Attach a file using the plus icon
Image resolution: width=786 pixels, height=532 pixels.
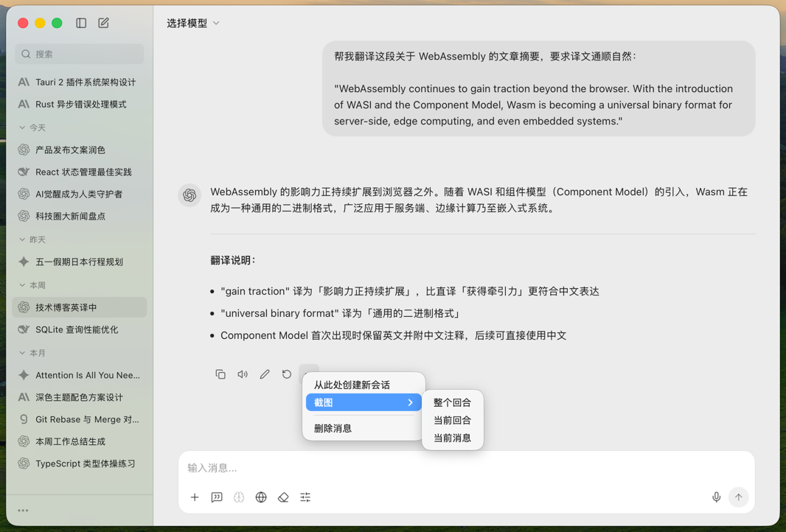pyautogui.click(x=195, y=497)
